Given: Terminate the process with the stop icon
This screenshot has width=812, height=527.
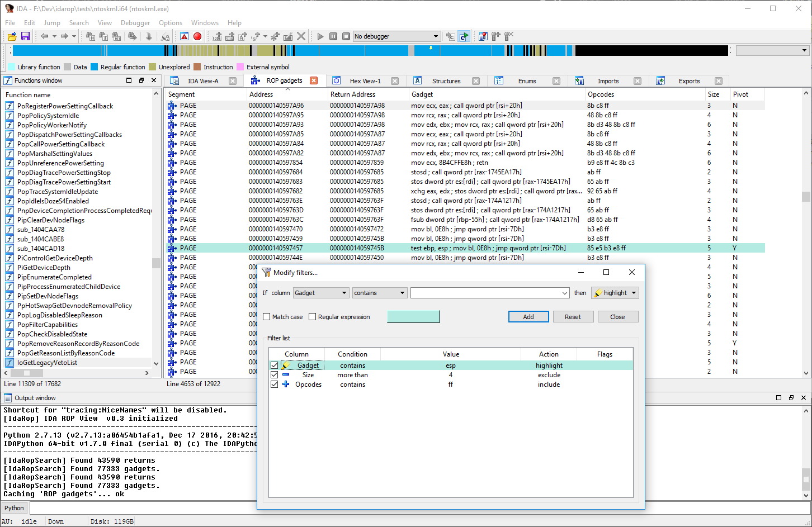Looking at the screenshot, I should tap(346, 36).
